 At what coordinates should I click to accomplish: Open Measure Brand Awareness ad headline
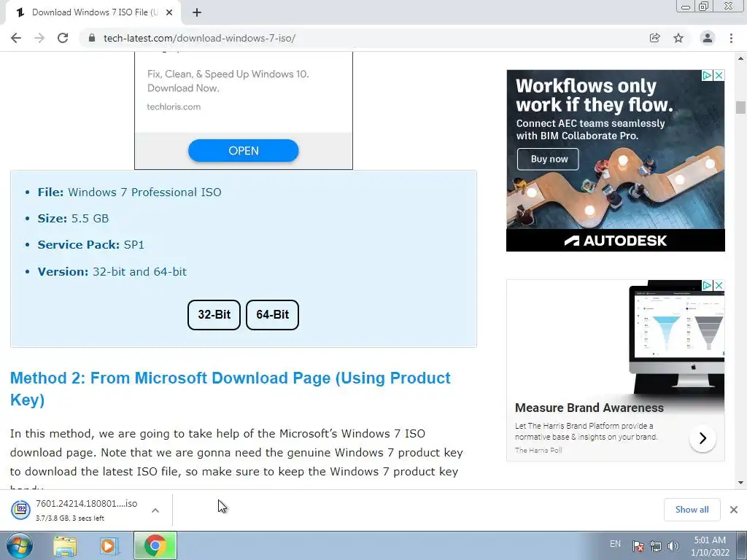tap(589, 408)
